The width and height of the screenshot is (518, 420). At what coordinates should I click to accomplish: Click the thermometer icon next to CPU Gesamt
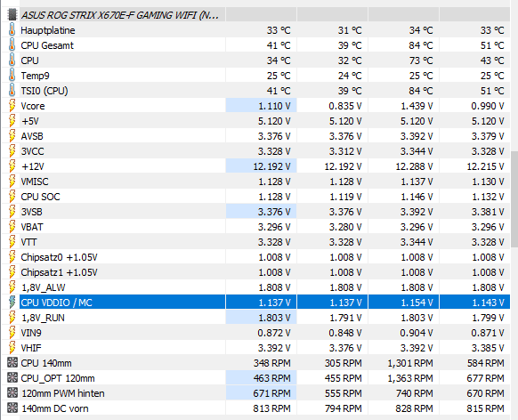12,45
